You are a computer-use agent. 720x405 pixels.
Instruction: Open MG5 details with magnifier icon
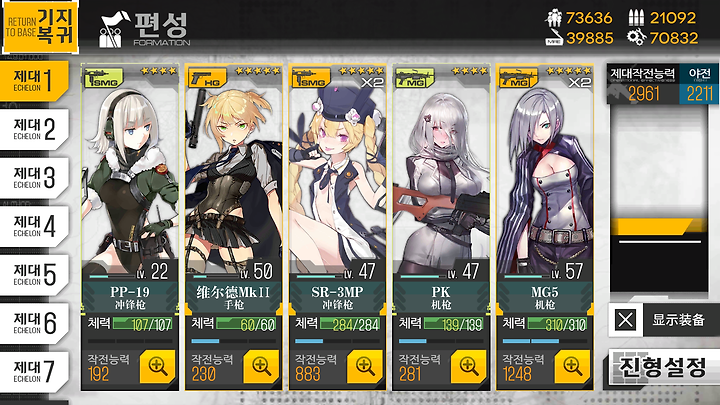click(572, 366)
